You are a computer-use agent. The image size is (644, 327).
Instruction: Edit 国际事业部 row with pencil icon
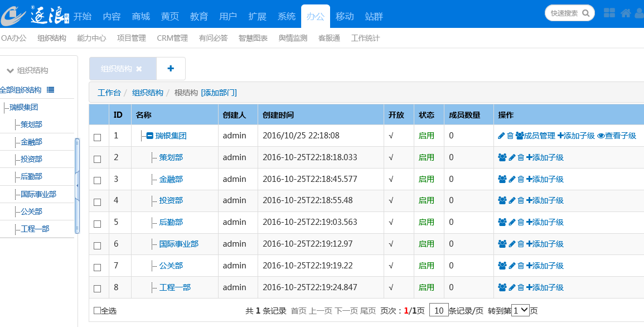pos(512,244)
